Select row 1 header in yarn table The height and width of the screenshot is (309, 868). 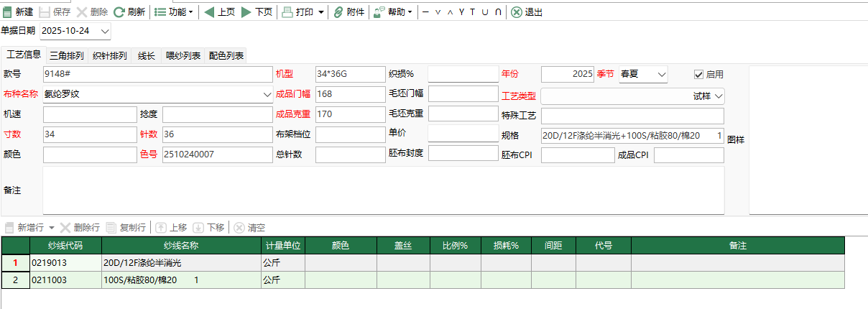[16, 263]
